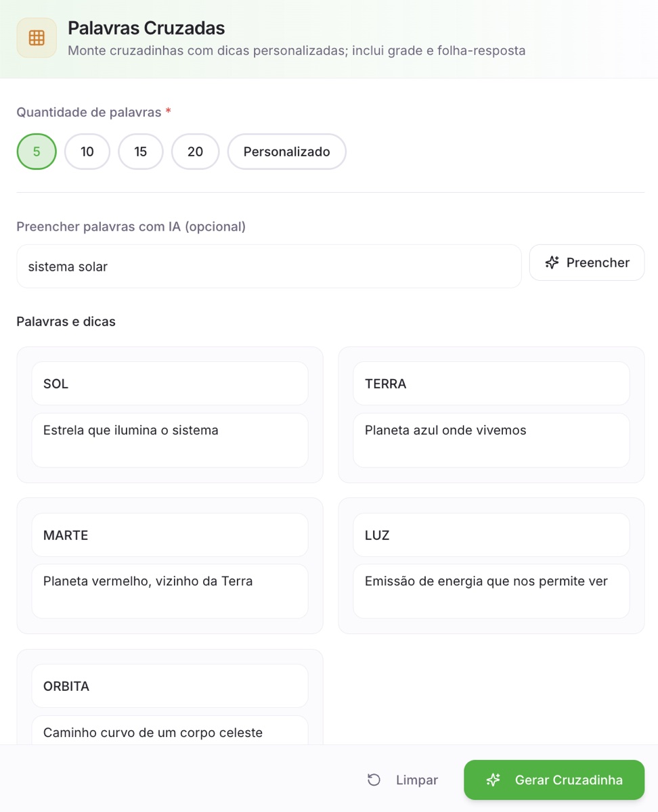The image size is (658, 812).
Task: Click the MARTE word input
Action: (170, 535)
